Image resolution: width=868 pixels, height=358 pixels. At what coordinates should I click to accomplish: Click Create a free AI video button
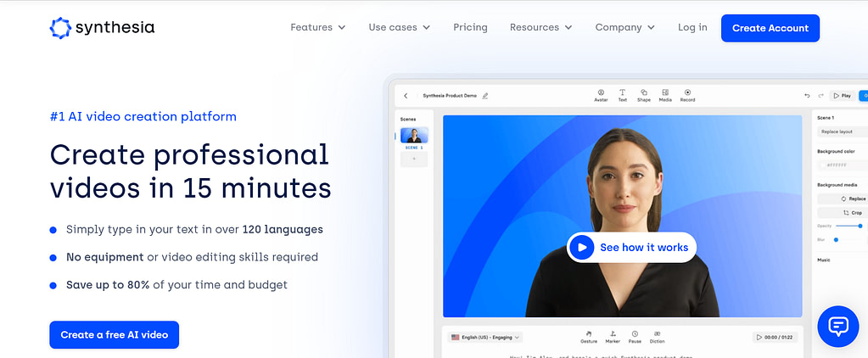point(114,335)
